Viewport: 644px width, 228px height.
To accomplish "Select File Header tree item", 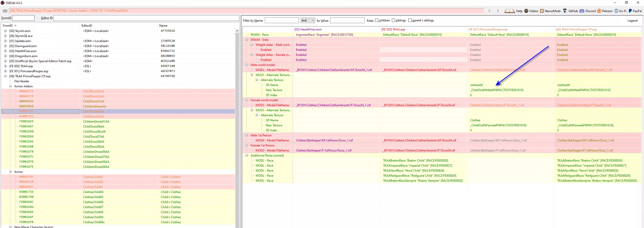I will click(x=22, y=81).
